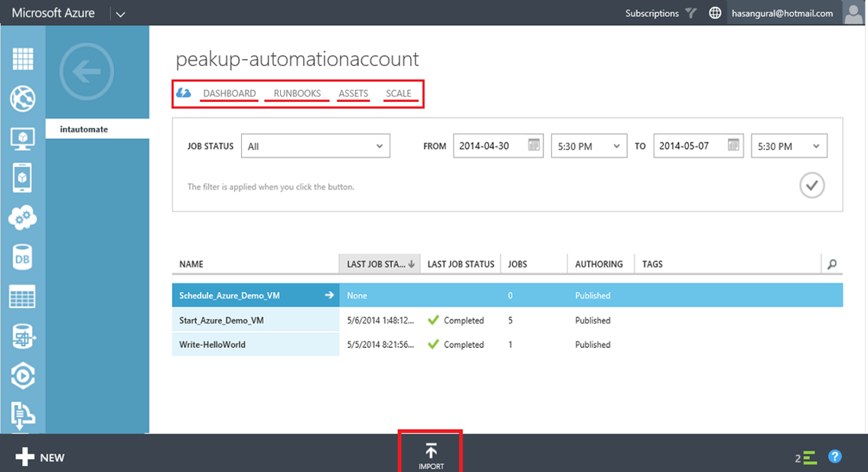The image size is (868, 472).
Task: Click the TO date field 2014-05-07
Action: [x=698, y=146]
